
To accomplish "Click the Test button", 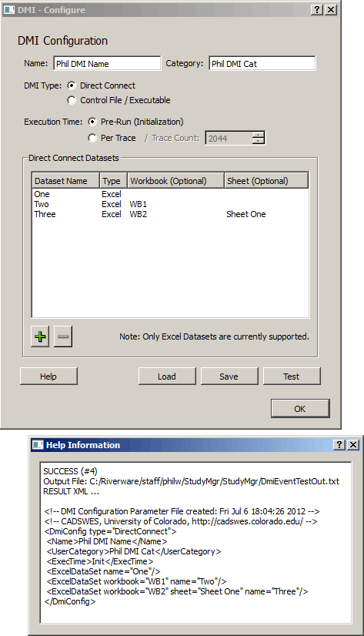I will [292, 377].
